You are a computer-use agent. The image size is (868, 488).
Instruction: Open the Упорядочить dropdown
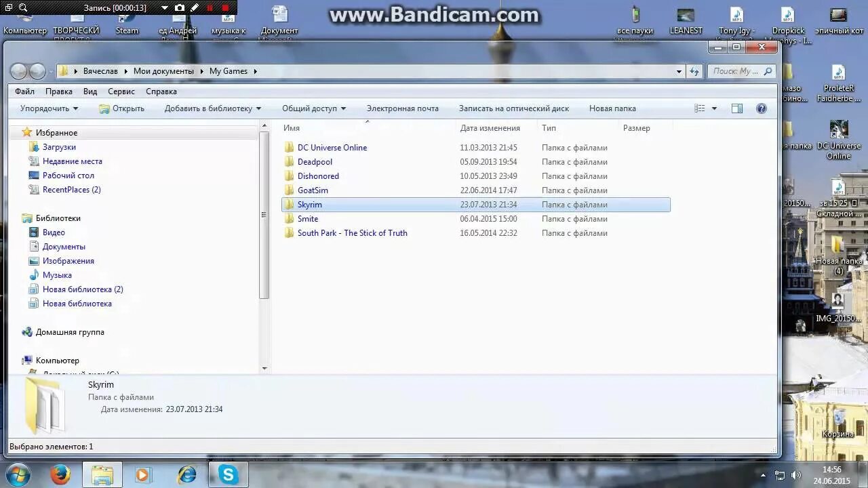pyautogui.click(x=49, y=108)
